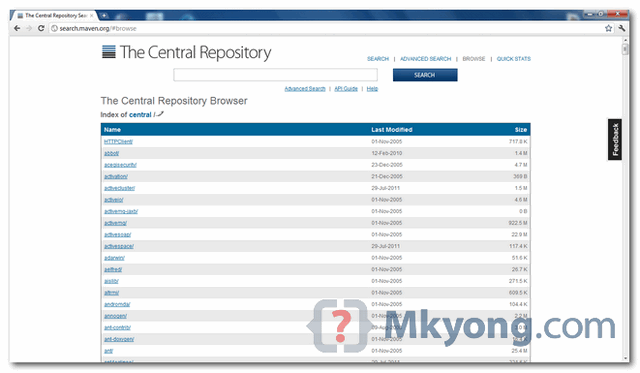Click the size value '104.4 K'

click(x=518, y=304)
